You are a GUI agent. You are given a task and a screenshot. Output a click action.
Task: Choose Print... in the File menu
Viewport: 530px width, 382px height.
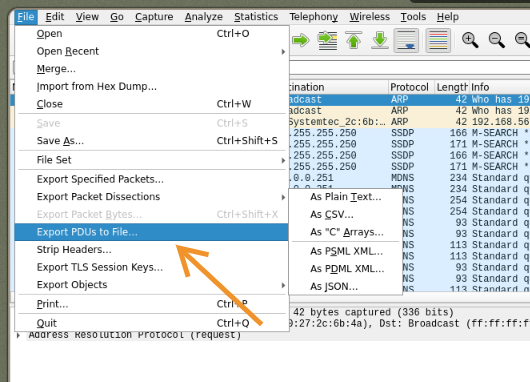pos(152,304)
